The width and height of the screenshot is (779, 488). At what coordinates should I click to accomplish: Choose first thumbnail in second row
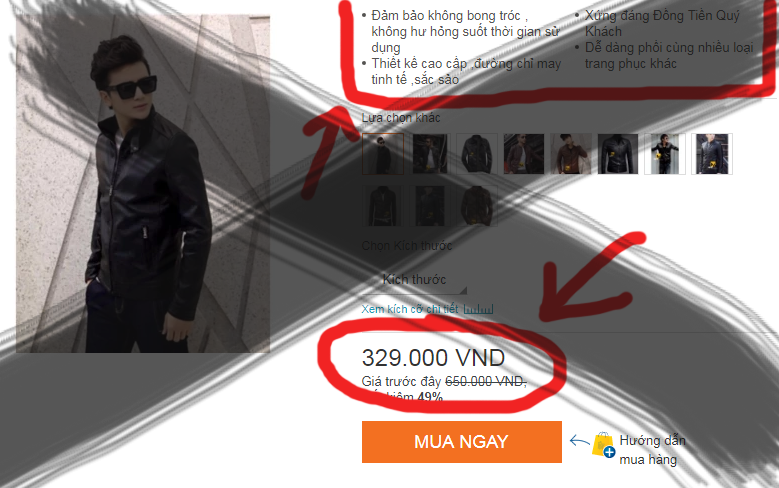tap(383, 206)
